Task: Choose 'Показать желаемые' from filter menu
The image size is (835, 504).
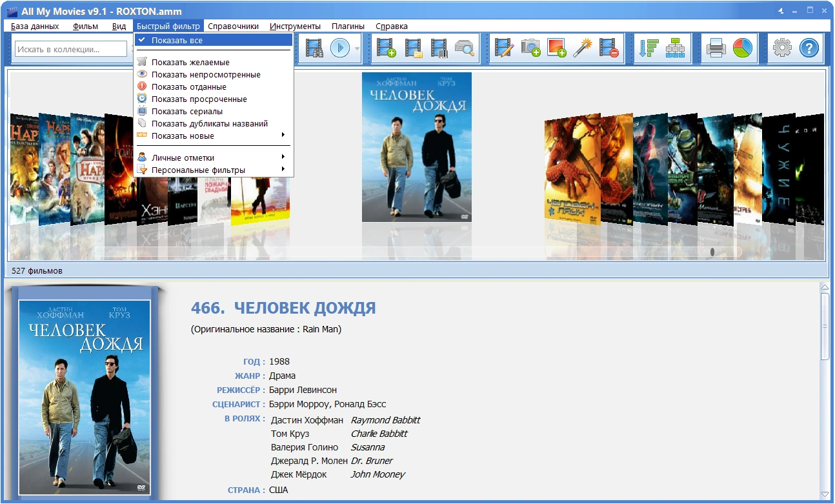Action: tap(214, 62)
